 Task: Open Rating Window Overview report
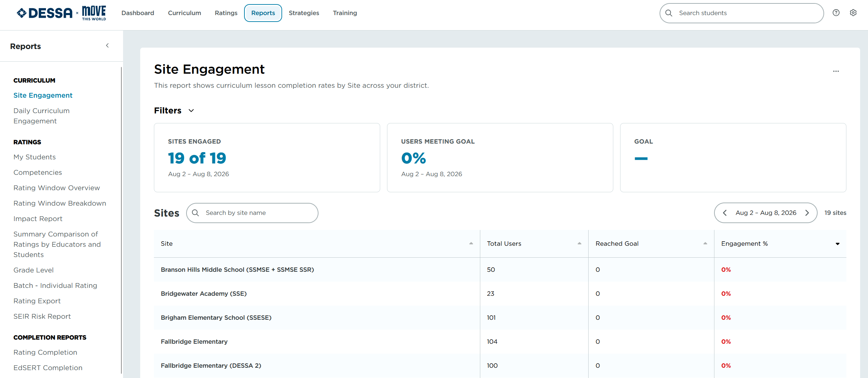(x=57, y=188)
